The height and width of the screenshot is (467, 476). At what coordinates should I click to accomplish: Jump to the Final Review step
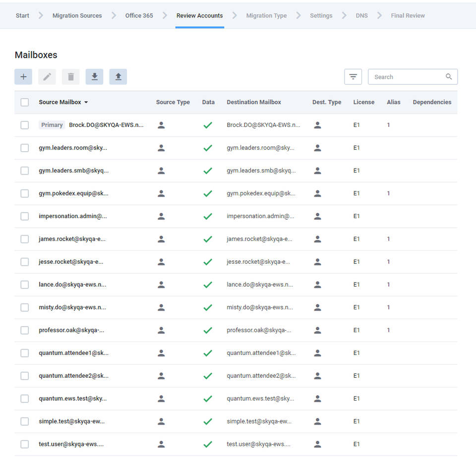click(408, 15)
